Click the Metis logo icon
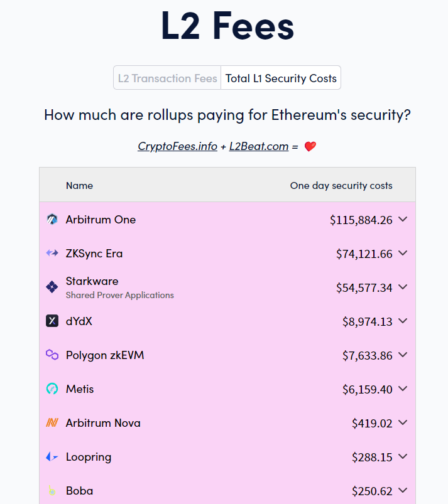This screenshot has width=448, height=504. tap(52, 389)
